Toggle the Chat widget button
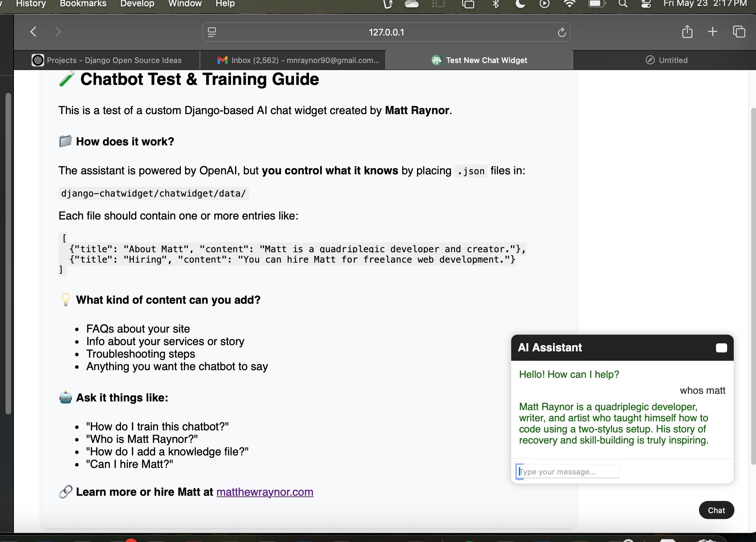 click(x=716, y=510)
